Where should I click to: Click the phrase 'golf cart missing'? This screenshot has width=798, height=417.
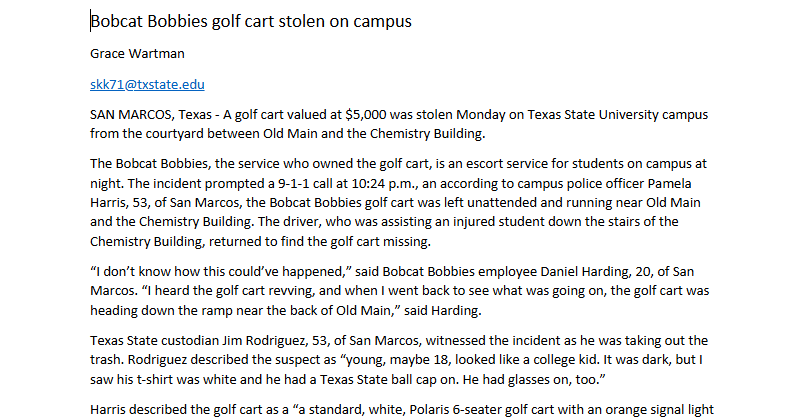(x=380, y=241)
